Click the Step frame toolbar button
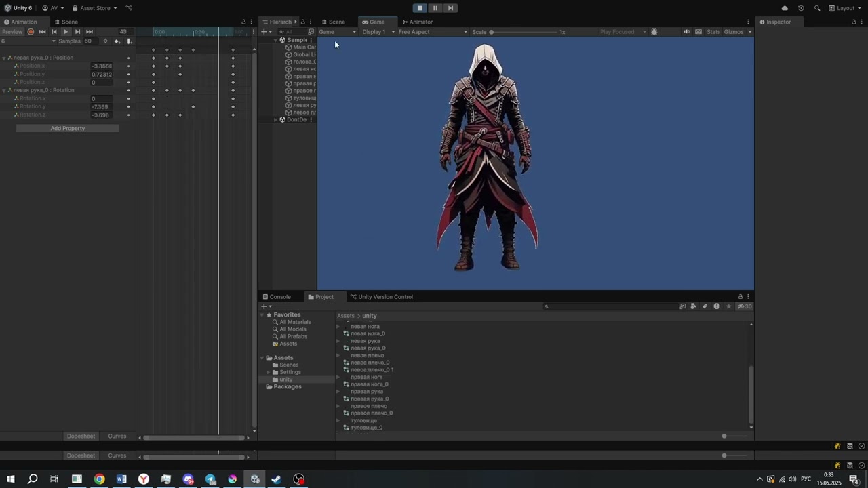 450,8
